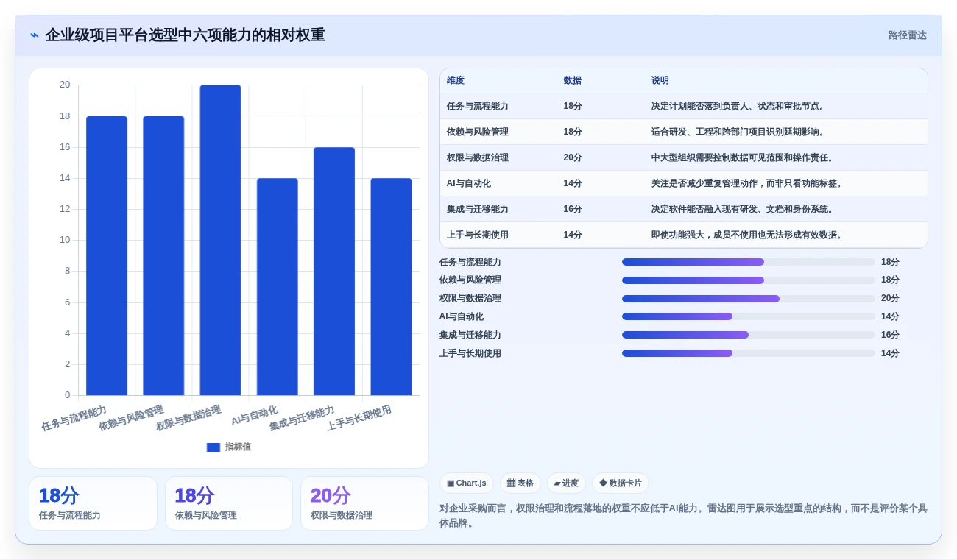Click description 即使功能强大,成员不使用也无法形成有效数据。
This screenshot has height=560, width=957.
coord(748,235)
